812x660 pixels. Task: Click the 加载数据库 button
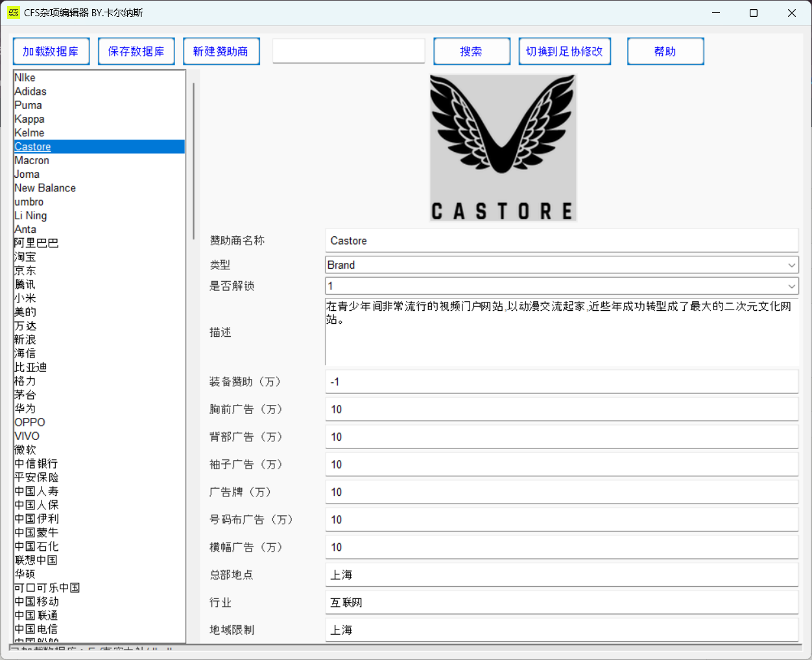click(51, 51)
